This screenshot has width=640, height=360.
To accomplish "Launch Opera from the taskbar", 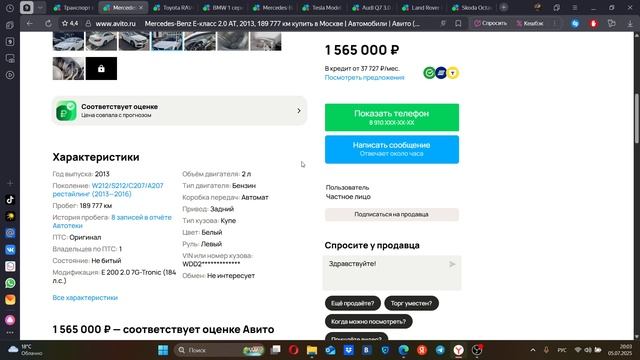I will [x=293, y=350].
